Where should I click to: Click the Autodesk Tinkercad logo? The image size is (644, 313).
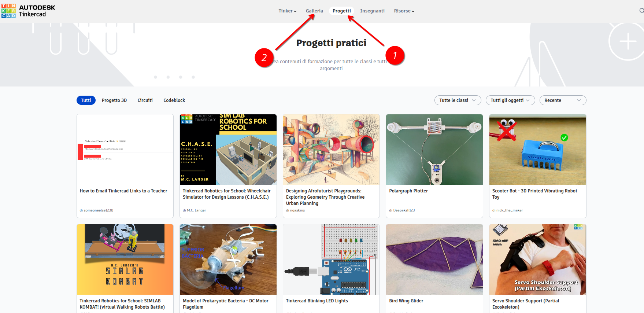point(28,11)
